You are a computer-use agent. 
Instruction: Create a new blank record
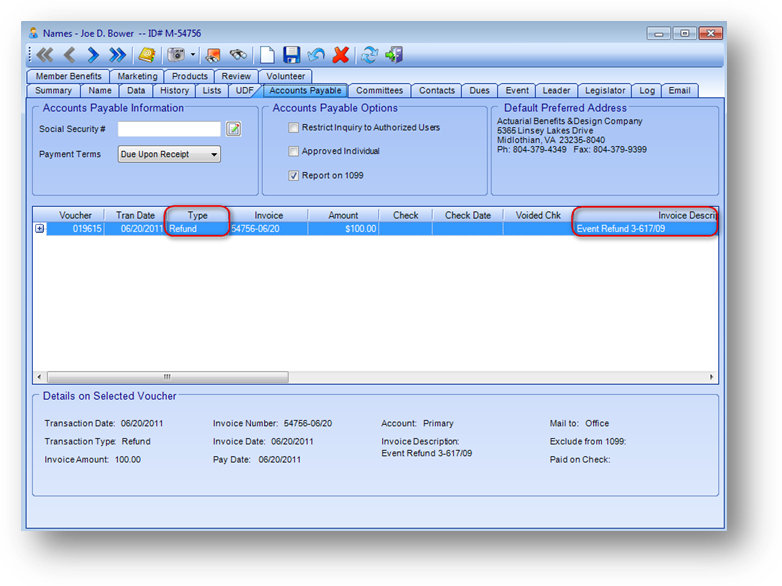coord(267,55)
